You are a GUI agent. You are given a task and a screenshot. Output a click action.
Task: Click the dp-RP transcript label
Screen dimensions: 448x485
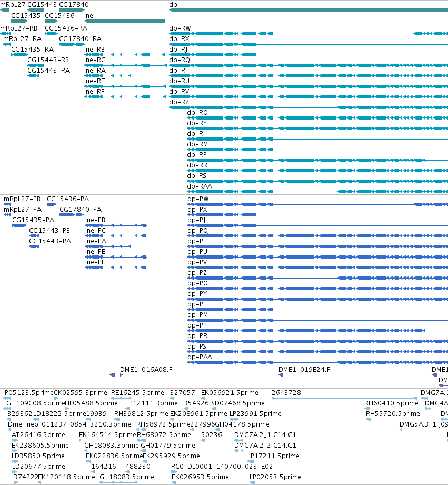(x=197, y=155)
